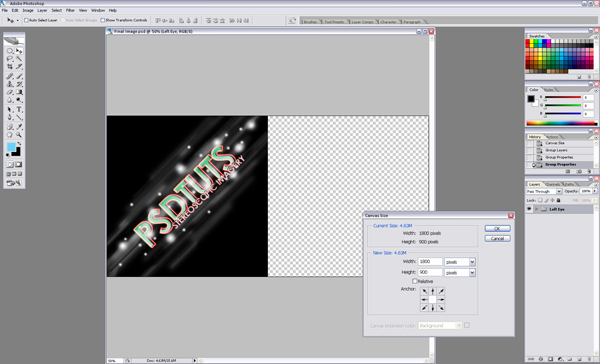The height and width of the screenshot is (364, 600).
Task: Toggle lock position in Layers panel
Action: [552, 200]
